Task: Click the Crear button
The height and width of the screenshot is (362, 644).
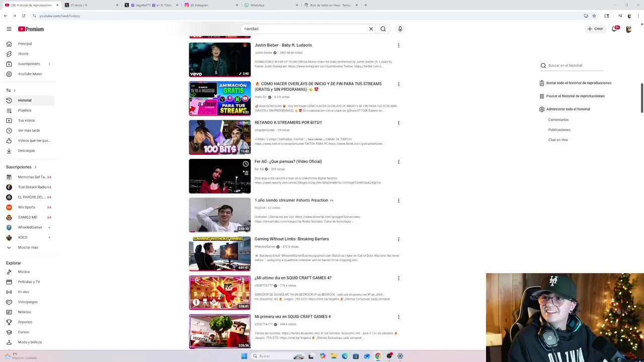Action: point(595,29)
